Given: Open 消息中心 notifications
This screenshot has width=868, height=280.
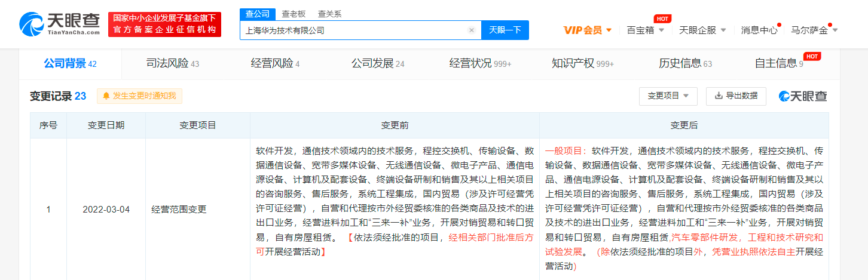Looking at the screenshot, I should (759, 30).
